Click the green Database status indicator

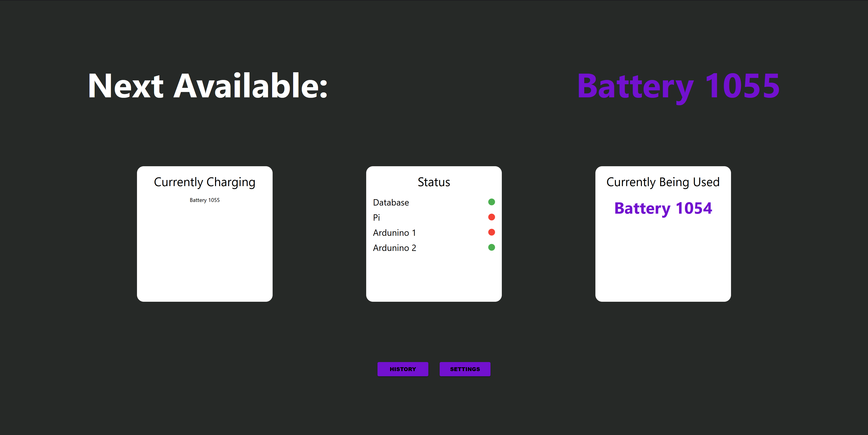point(491,202)
